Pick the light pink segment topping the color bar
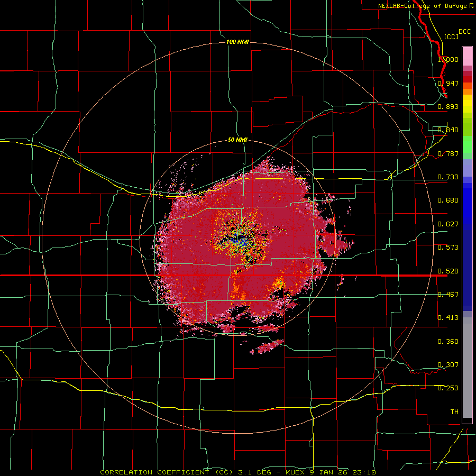The width and height of the screenshot is (476, 476). point(467,57)
